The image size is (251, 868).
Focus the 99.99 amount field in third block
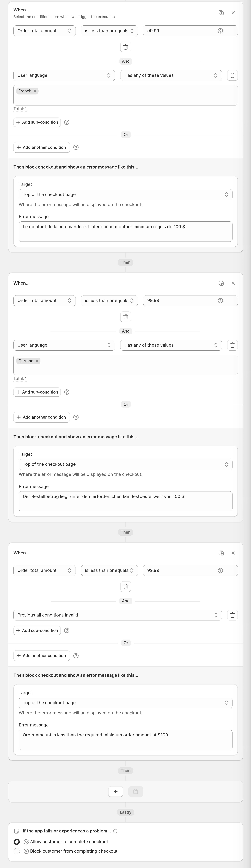point(190,570)
